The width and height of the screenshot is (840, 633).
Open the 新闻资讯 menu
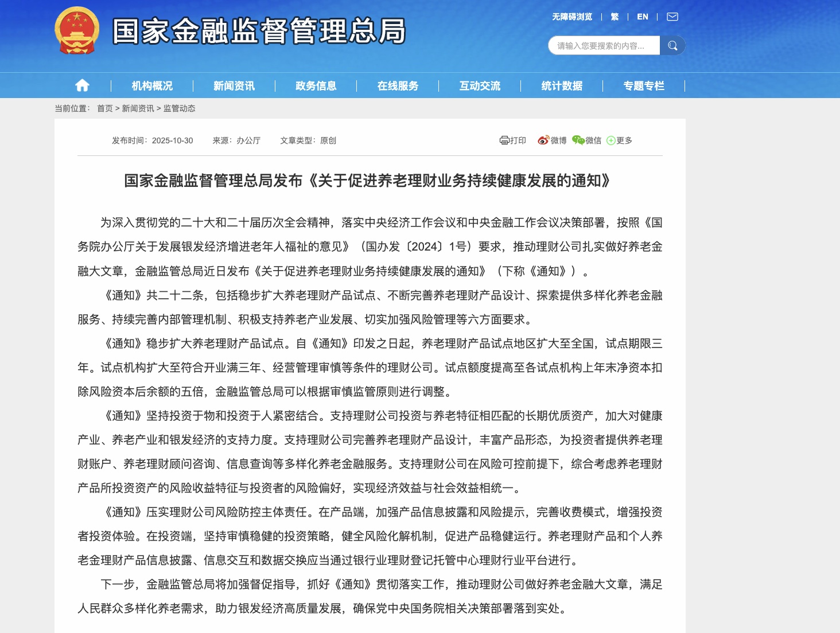point(234,85)
